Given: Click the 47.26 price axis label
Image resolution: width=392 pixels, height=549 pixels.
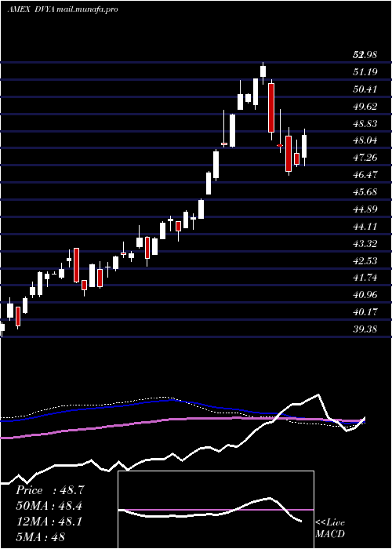Looking at the screenshot, I should [365, 158].
